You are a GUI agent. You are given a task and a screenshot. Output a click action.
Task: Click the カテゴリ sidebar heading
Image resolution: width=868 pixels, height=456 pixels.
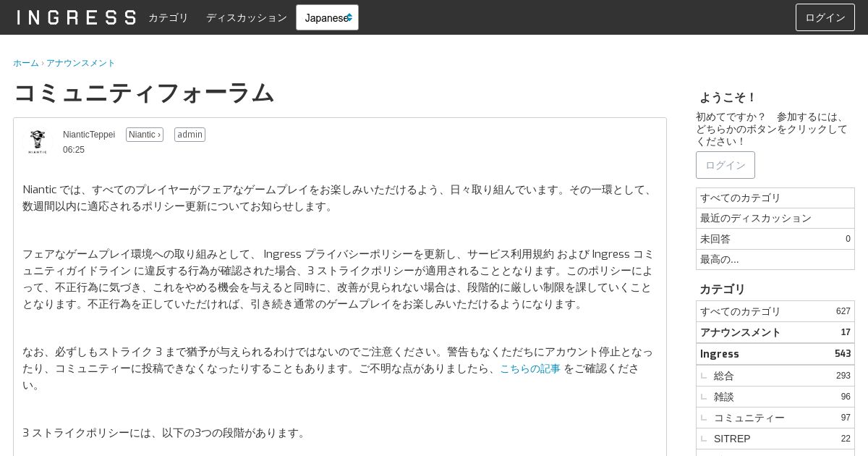click(723, 289)
